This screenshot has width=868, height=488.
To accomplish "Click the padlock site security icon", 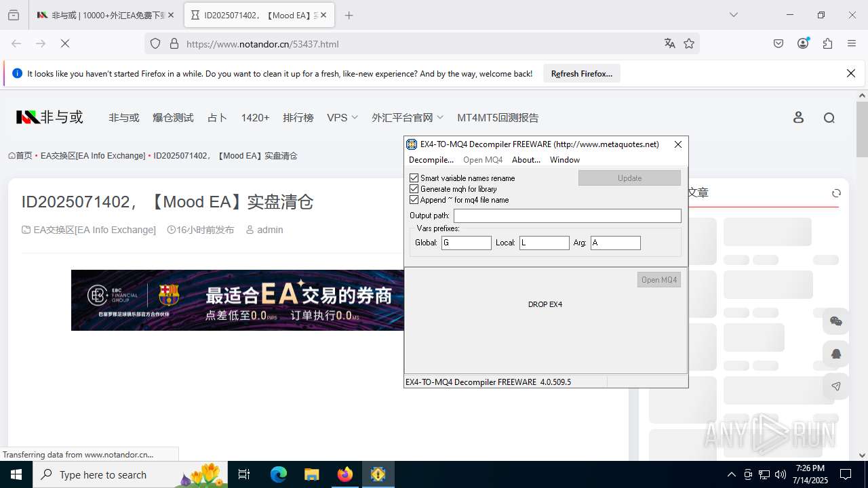I will (174, 43).
